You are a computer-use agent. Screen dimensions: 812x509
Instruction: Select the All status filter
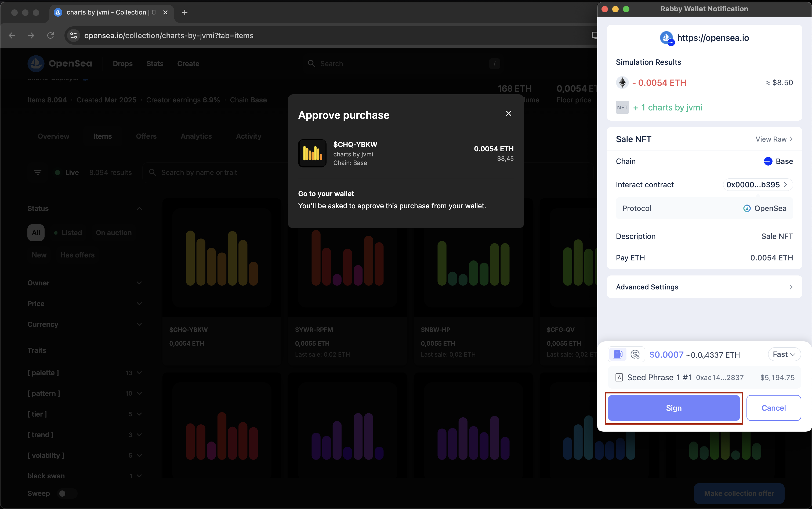[x=36, y=233]
